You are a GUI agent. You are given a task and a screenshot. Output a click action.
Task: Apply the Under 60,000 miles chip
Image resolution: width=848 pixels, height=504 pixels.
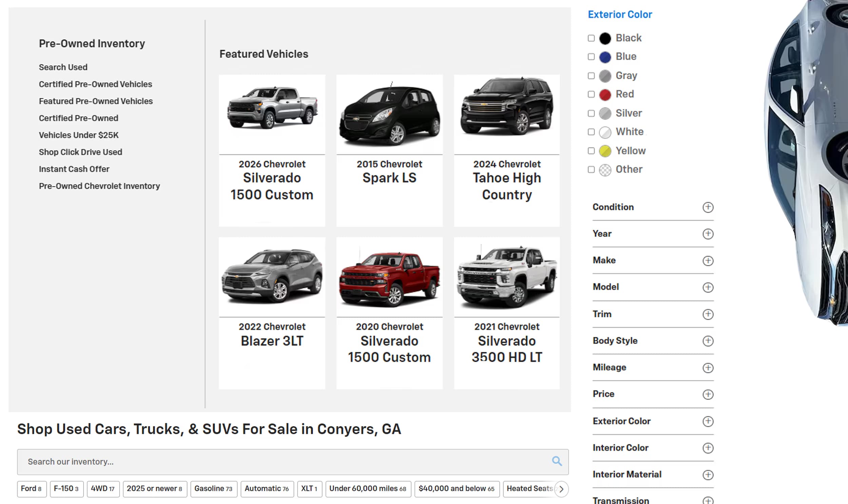point(368,489)
